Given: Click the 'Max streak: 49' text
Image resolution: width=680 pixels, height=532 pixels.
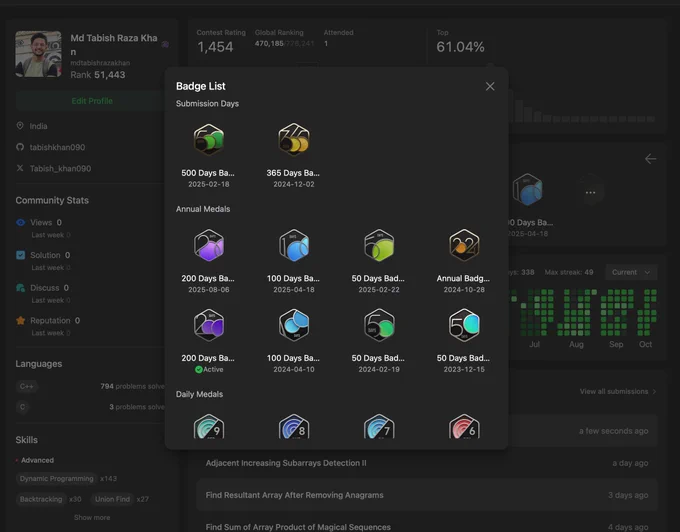Looking at the screenshot, I should click(x=569, y=272).
